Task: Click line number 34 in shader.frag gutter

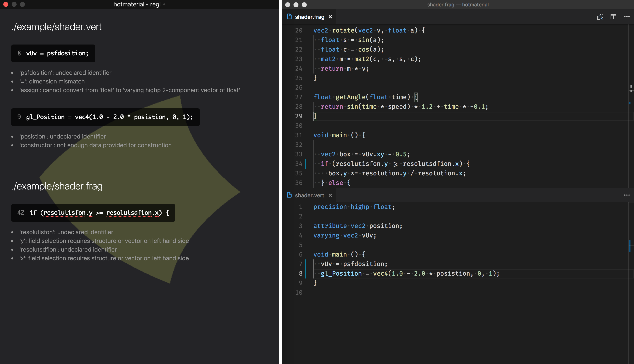Action: tap(298, 164)
